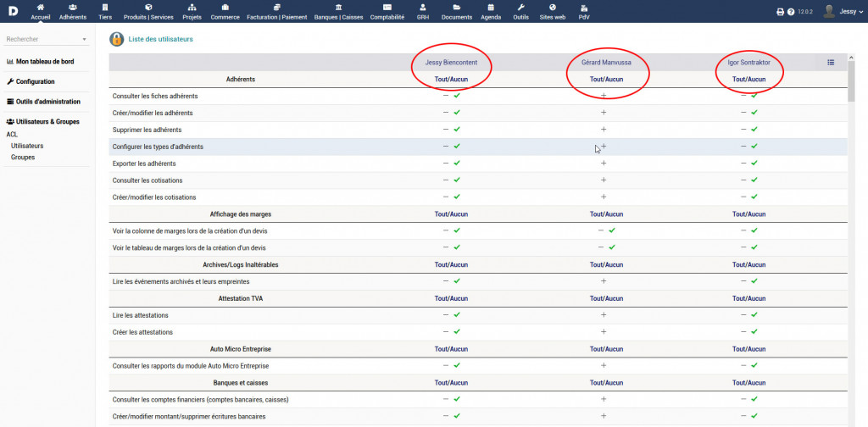This screenshot has width=868, height=427.
Task: Open the Sites web globe icon
Action: coord(552,8)
